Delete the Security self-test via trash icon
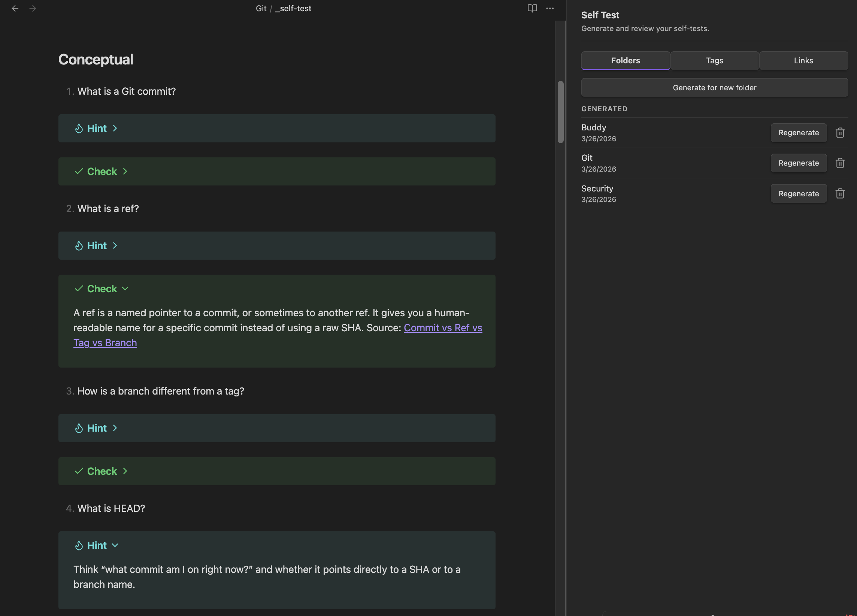 840,193
